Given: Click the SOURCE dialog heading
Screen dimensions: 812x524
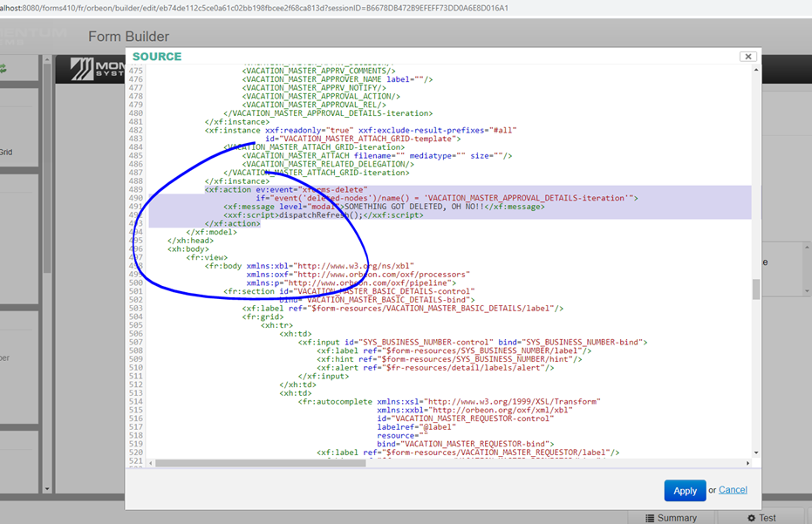Looking at the screenshot, I should coord(157,57).
